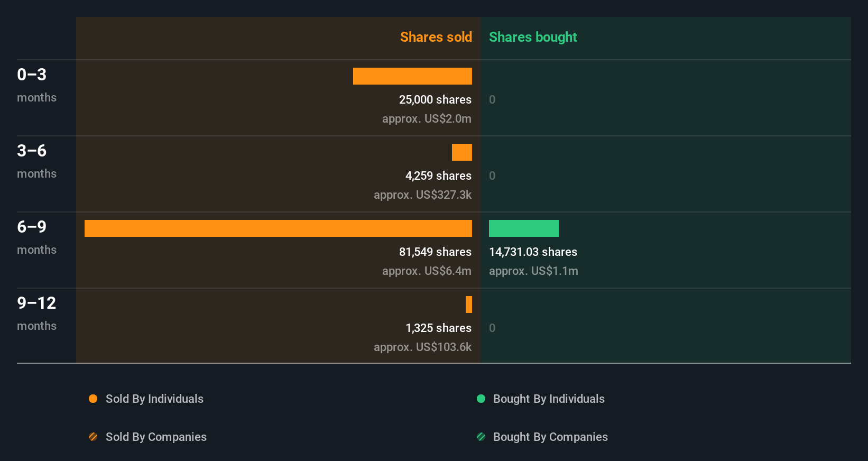Click the 6–9 months green bought bar

(x=524, y=228)
